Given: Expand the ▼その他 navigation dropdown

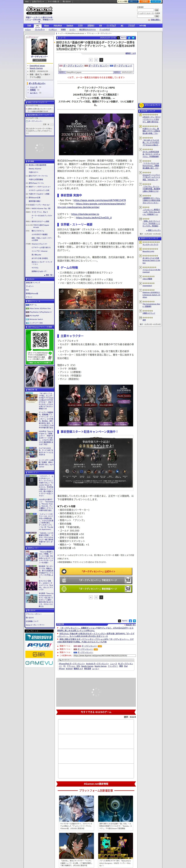Looking at the screenshot, I should pos(143,25).
